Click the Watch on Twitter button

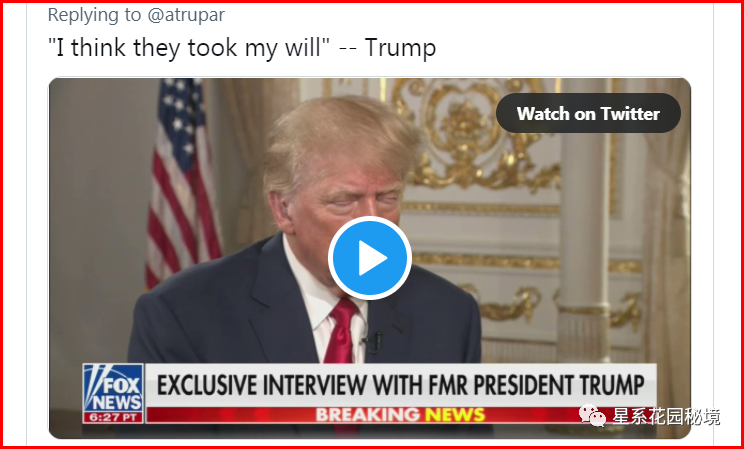coord(588,113)
